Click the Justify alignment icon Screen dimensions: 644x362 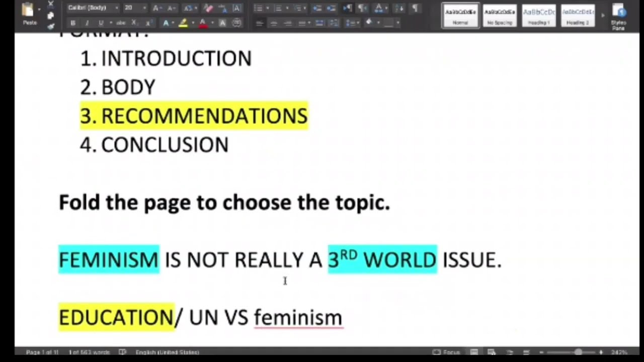click(302, 23)
